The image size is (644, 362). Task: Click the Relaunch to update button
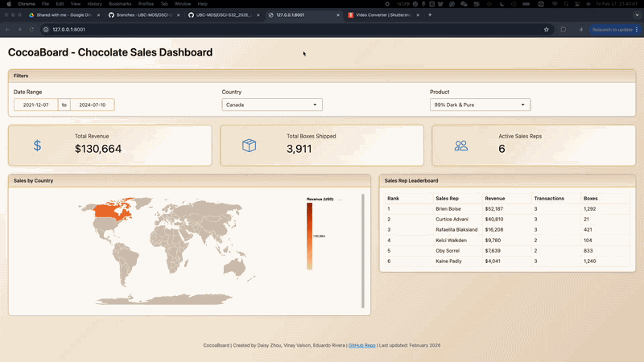click(x=613, y=30)
